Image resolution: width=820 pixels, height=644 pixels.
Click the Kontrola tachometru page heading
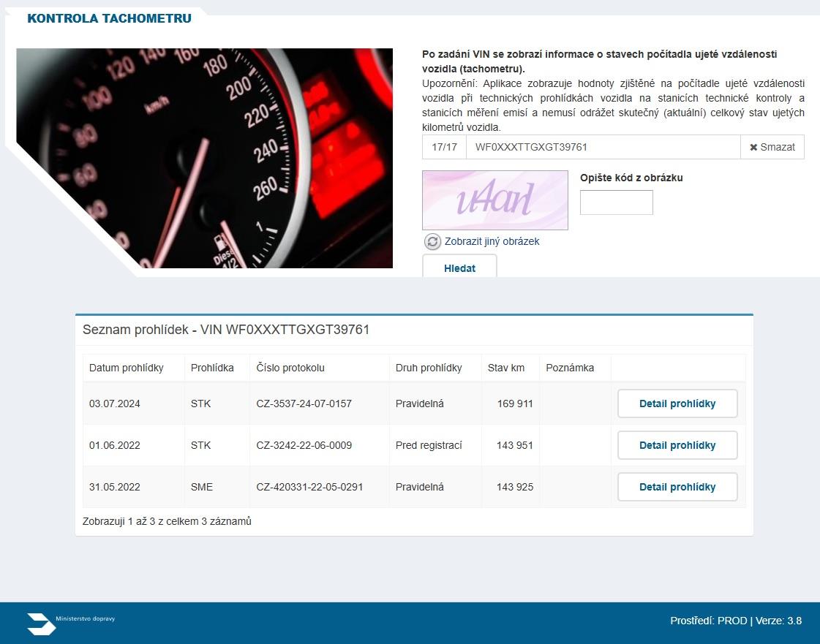109,19
